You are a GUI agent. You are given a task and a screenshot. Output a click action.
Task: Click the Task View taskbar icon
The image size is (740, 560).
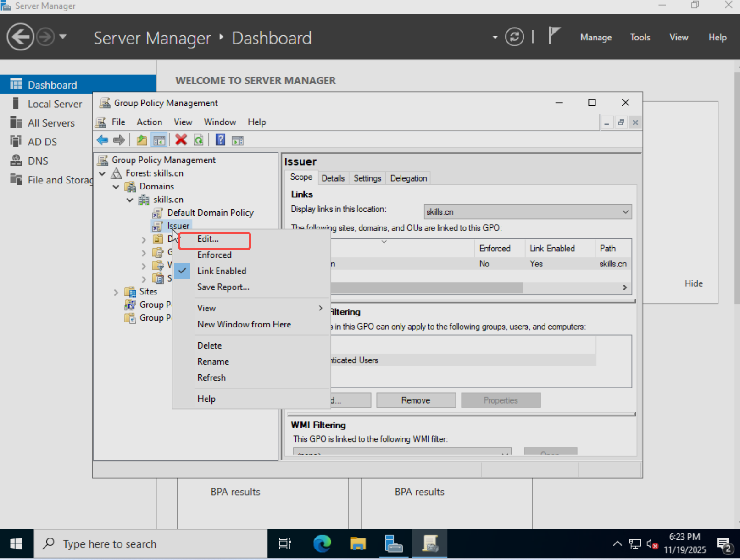285,544
